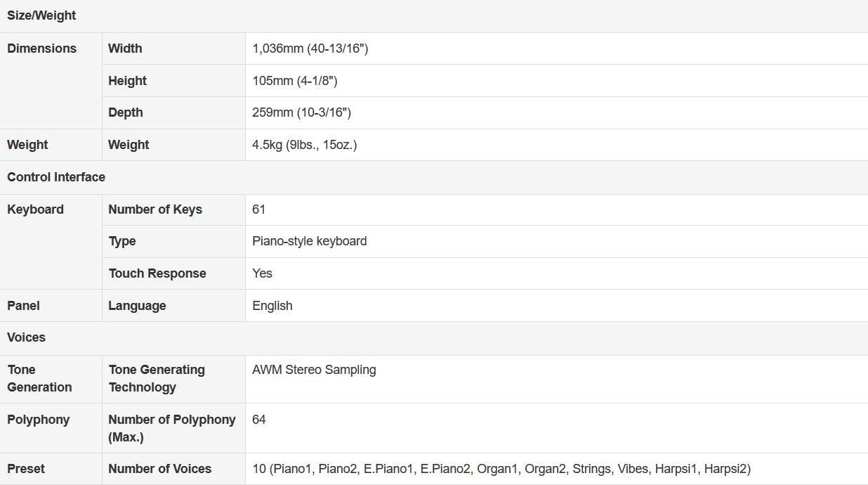Click the Number of Voices label
This screenshot has height=485, width=868.
click(159, 469)
